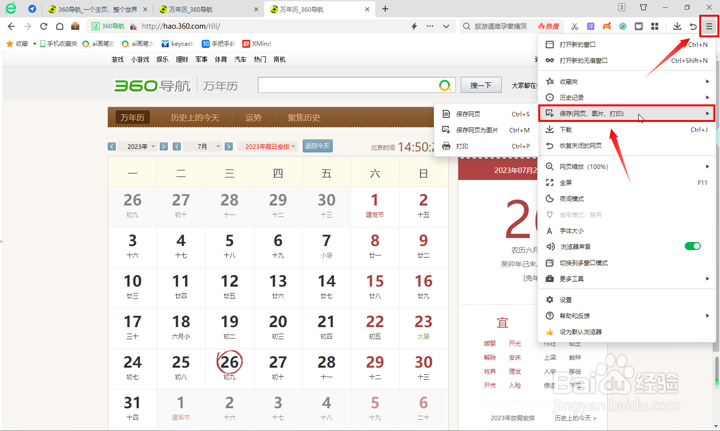Screen dimensions: 720x431
Task: Click the next year arrow beside 2023年
Action: click(x=163, y=146)
